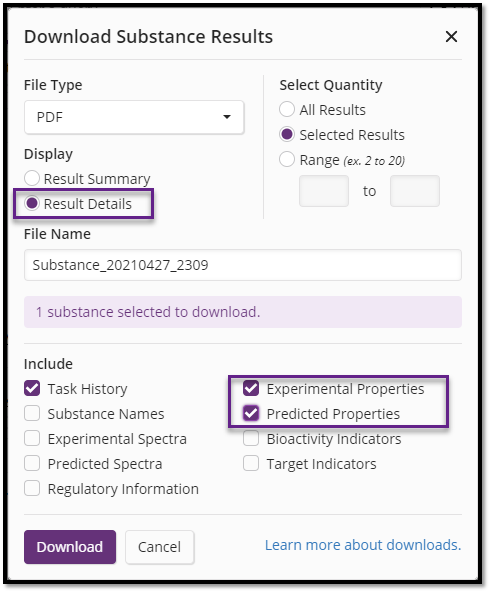Image resolution: width=491 pixels, height=593 pixels.
Task: Open the Learn more about downloads link
Action: tap(363, 545)
